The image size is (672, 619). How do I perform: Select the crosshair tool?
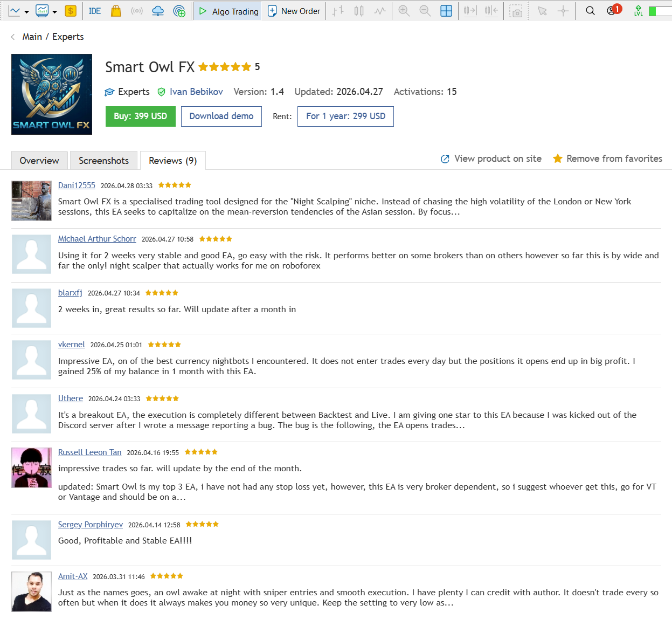563,11
